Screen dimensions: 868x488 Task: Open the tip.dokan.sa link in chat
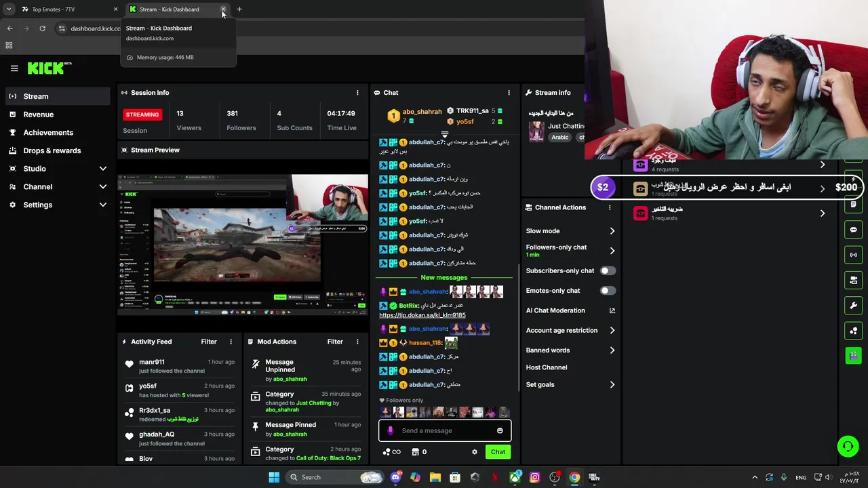tap(422, 315)
